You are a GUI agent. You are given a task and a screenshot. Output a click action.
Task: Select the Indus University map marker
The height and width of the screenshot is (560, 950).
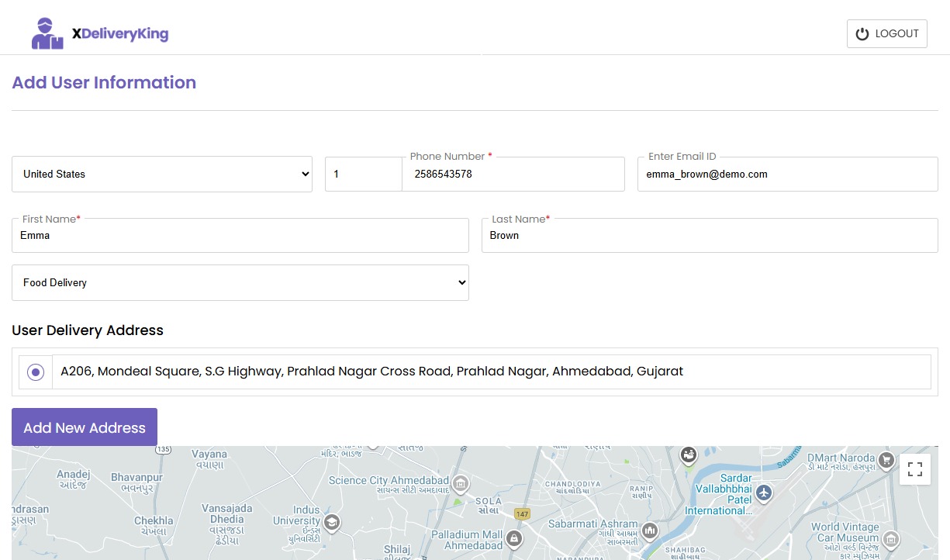332,521
